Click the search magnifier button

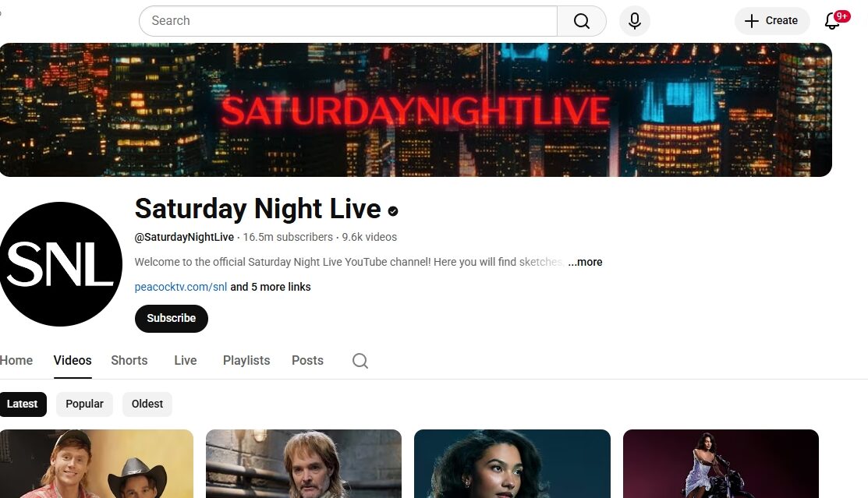(x=581, y=21)
